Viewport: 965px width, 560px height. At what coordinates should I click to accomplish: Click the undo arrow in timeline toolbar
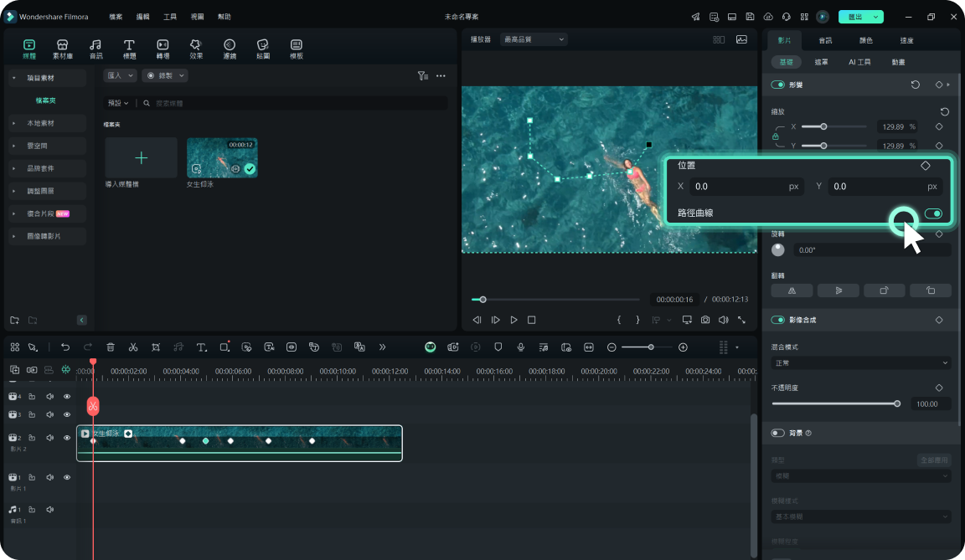coord(65,347)
